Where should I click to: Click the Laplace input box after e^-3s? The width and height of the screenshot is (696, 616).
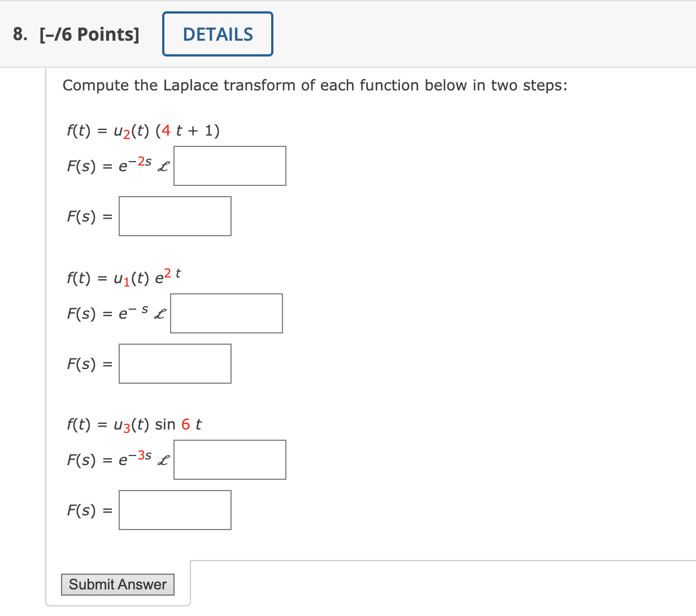coord(229,459)
